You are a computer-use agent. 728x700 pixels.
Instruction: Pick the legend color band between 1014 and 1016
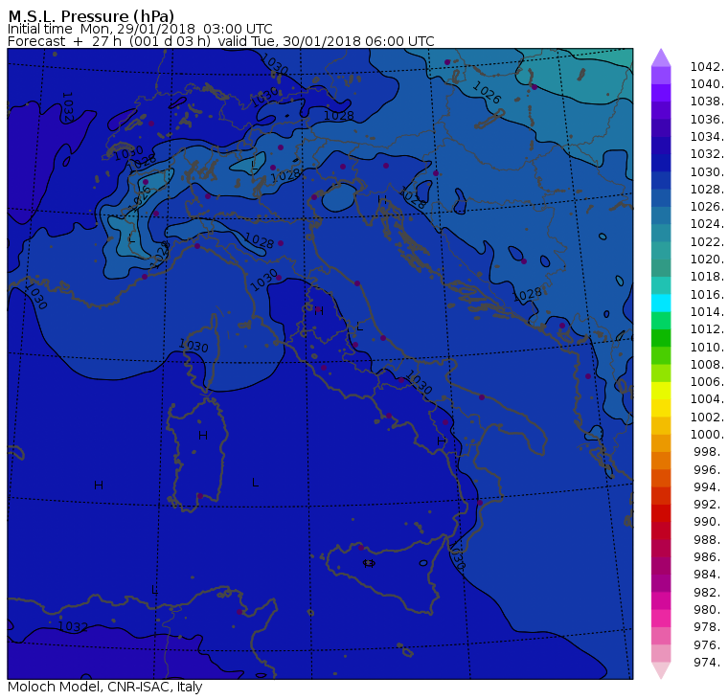pos(661,304)
